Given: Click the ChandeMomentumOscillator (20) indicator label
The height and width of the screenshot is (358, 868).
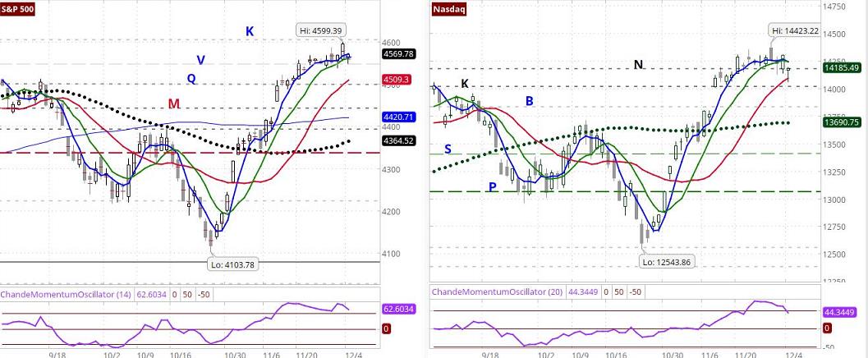Looking at the screenshot, I should [x=498, y=291].
